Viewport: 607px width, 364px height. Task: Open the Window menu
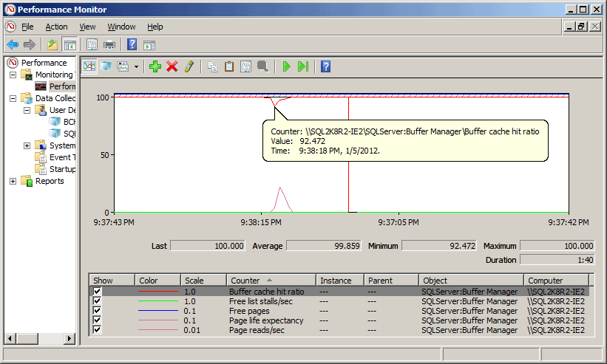tap(120, 27)
